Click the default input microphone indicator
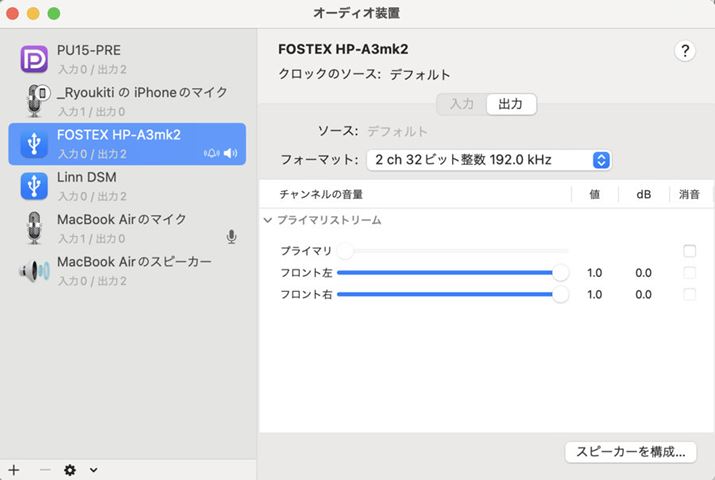Viewport: 715px width, 480px height. tap(231, 237)
